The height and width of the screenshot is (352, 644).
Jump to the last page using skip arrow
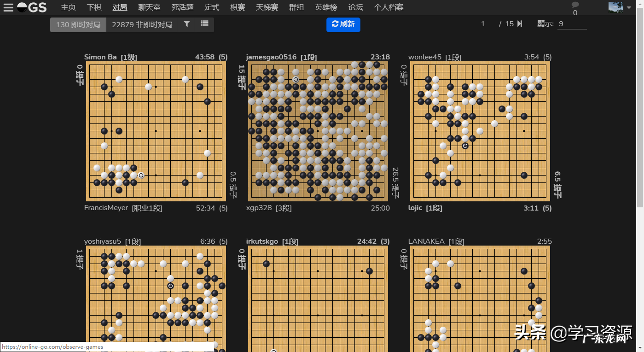[x=521, y=23]
